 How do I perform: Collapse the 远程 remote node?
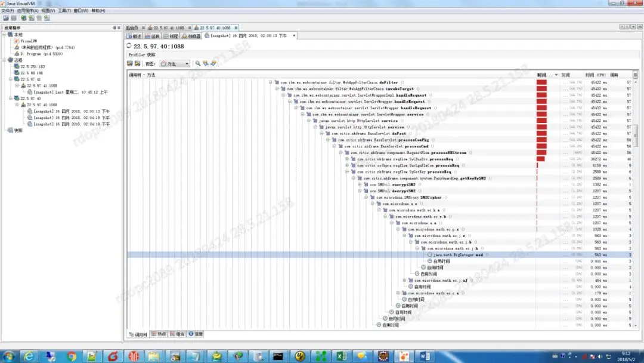(x=5, y=60)
